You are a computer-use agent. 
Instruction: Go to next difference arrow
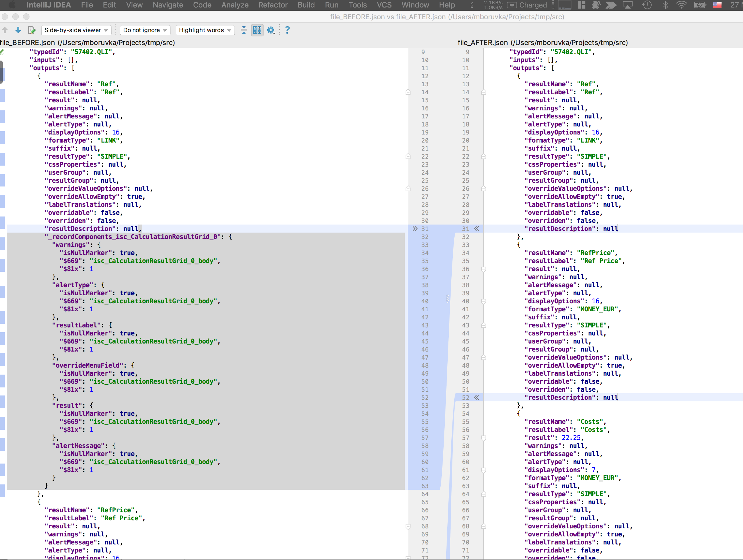(18, 30)
